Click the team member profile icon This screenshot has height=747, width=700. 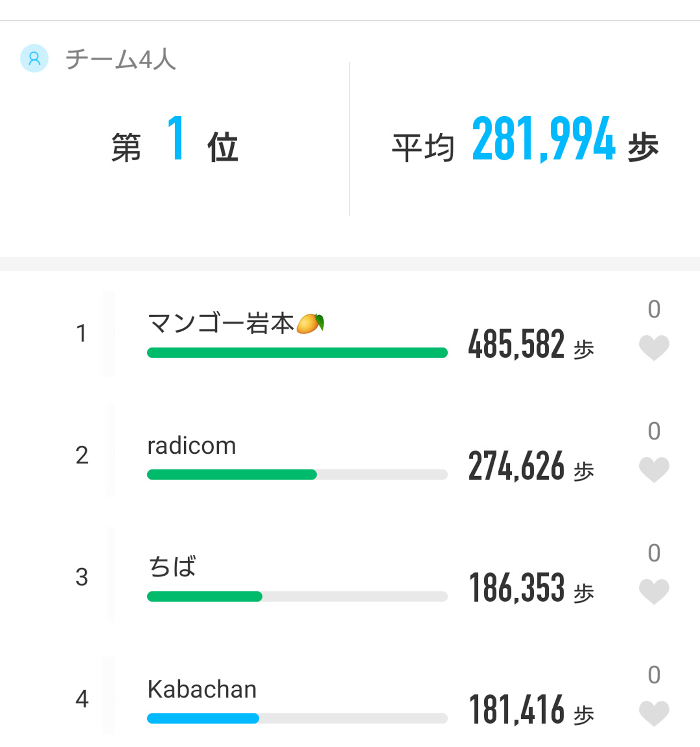click(x=34, y=59)
